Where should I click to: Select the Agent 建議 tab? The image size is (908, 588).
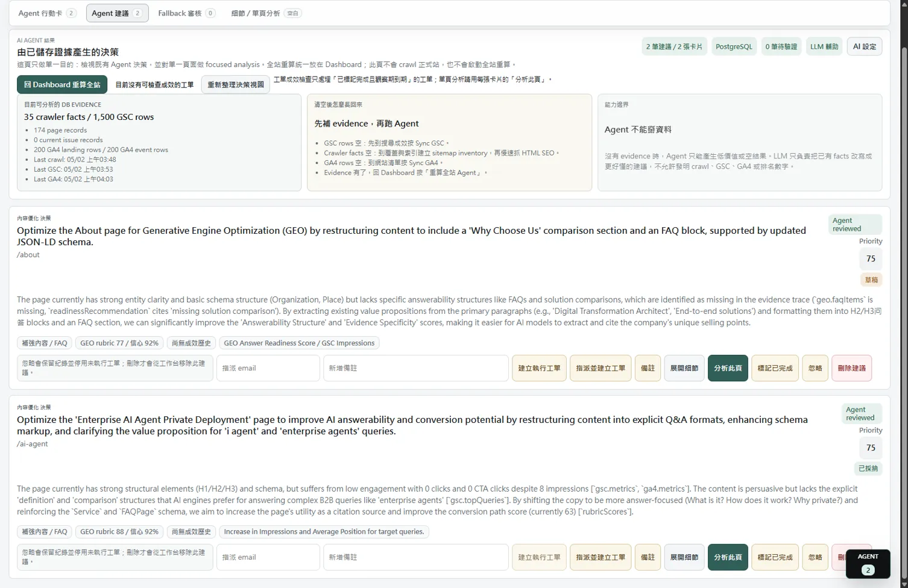117,13
